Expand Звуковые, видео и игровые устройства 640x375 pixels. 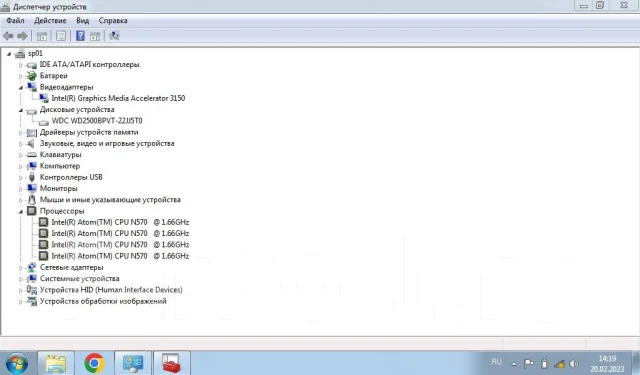(x=20, y=144)
